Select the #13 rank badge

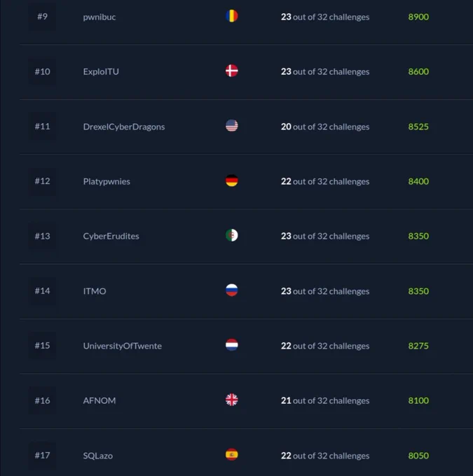[42, 236]
